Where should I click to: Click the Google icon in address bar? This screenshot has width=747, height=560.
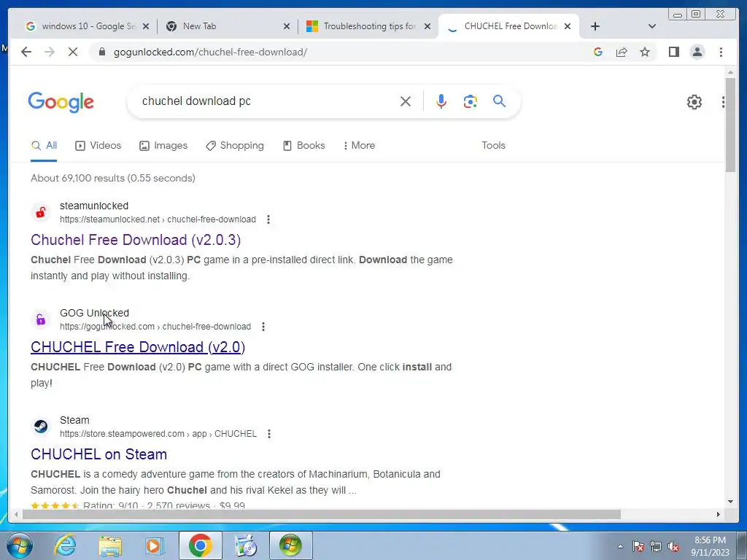point(598,52)
